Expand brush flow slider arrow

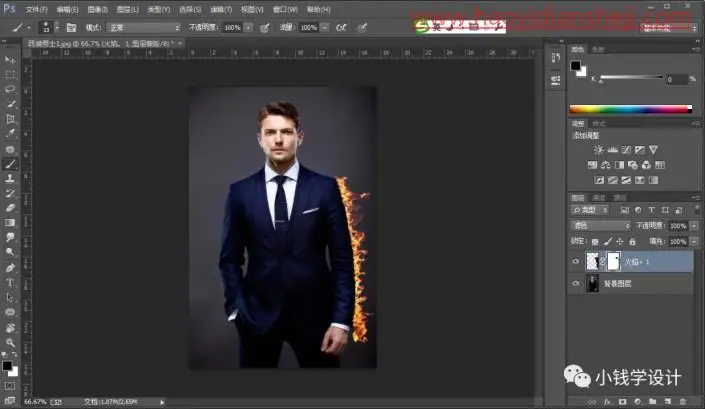325,27
